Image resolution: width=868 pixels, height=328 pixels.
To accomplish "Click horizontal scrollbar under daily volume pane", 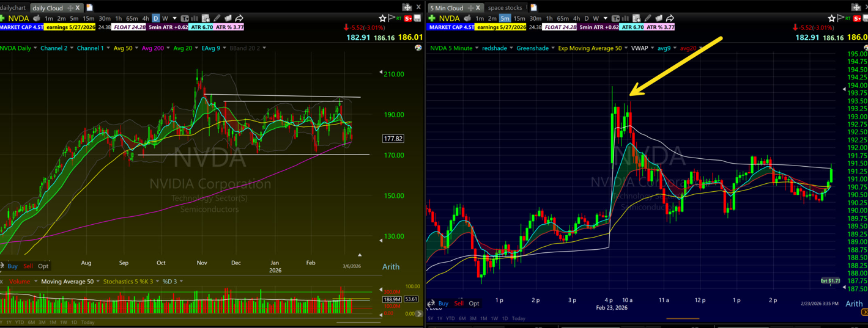I will pyautogui.click(x=358, y=323).
